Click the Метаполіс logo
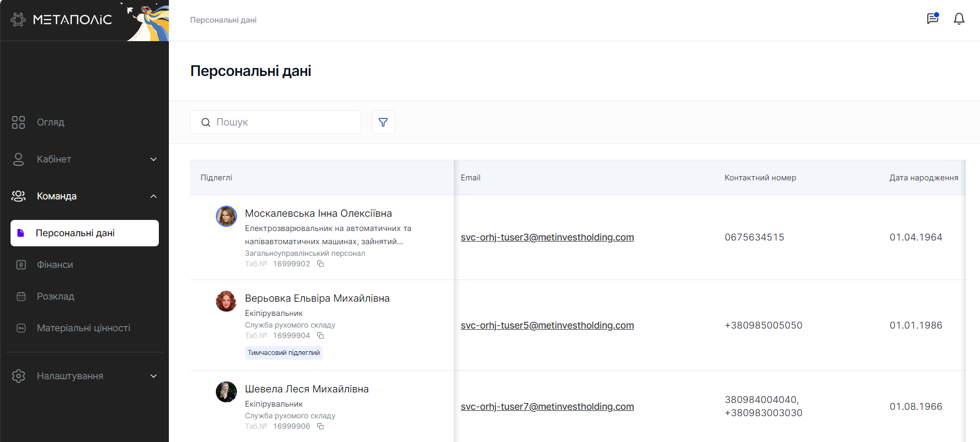The image size is (980, 442). (62, 20)
